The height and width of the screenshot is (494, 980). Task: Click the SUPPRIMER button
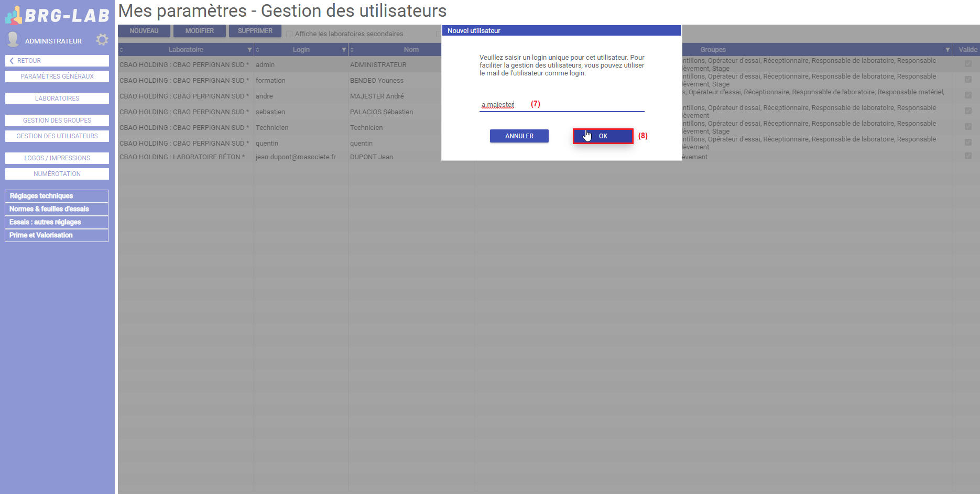(255, 31)
